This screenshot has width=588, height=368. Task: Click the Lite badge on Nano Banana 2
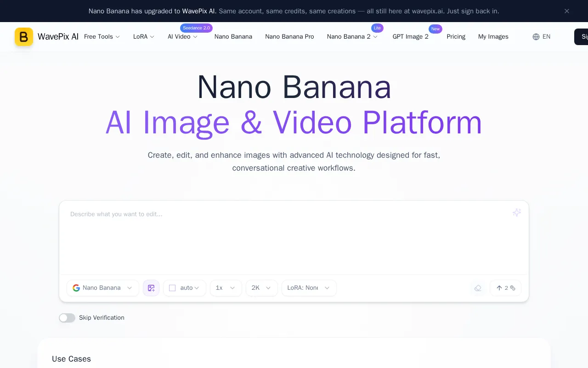click(377, 28)
